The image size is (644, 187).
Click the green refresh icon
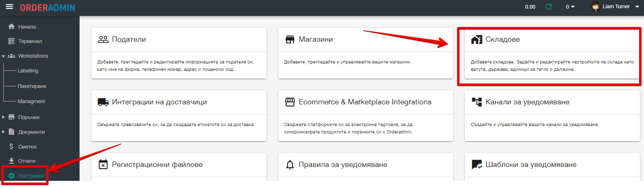pos(549,7)
